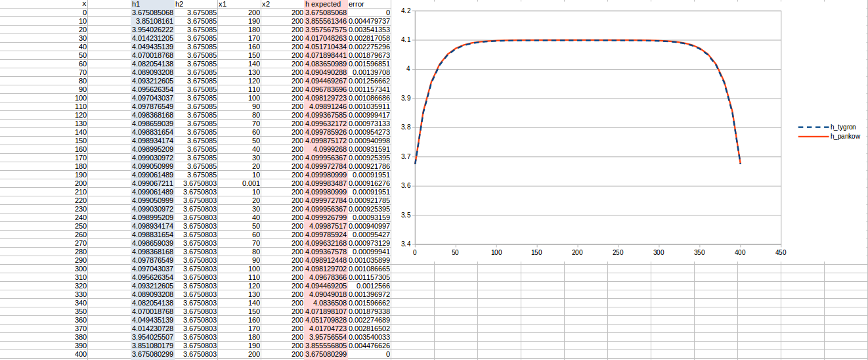Select the 'x2' column header cell
This screenshot has height=360, width=868.
coord(282,4)
